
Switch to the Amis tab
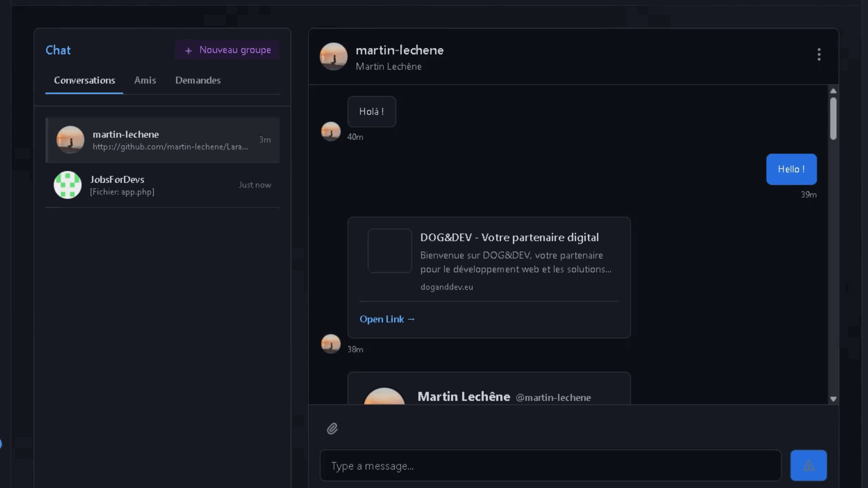point(145,80)
